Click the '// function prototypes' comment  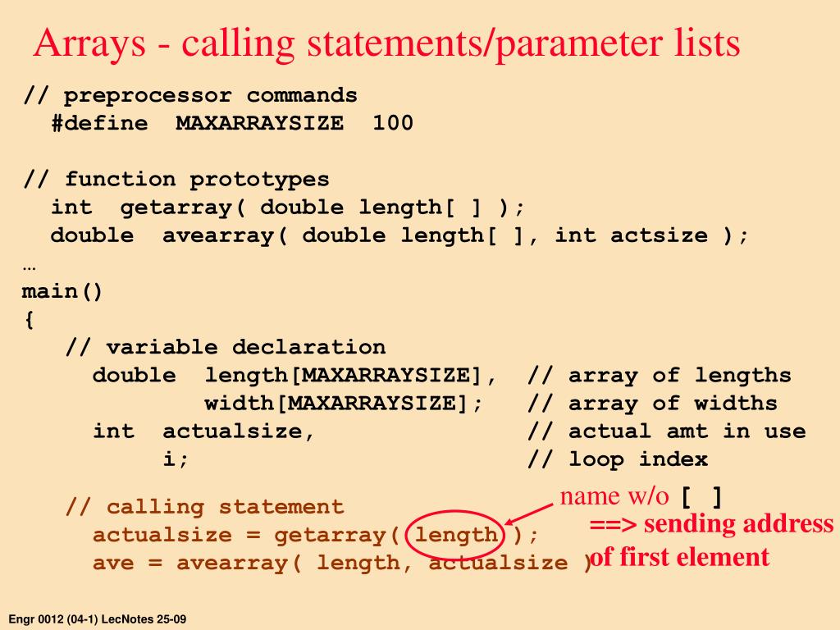[176, 179]
